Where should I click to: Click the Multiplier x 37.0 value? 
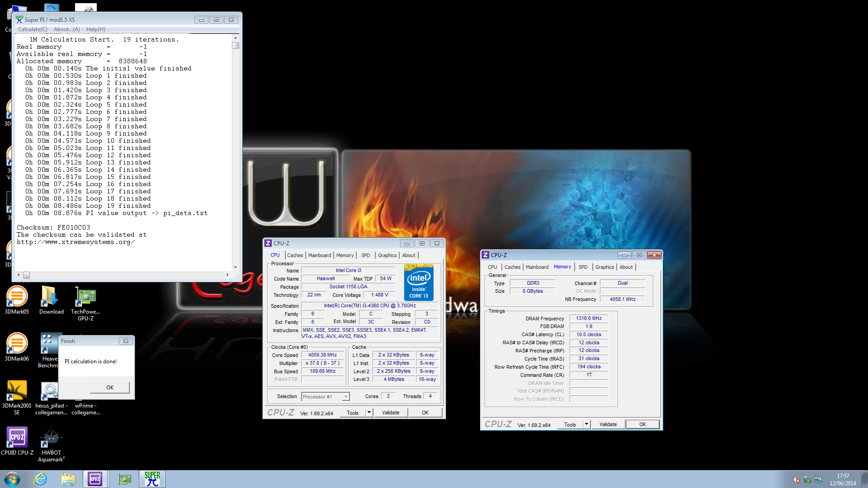(x=323, y=363)
